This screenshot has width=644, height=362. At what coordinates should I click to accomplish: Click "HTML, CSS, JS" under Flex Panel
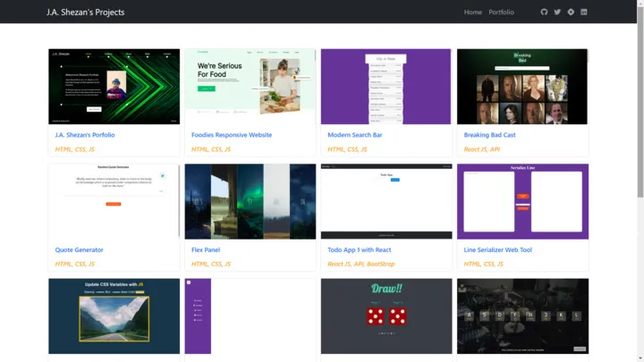(x=211, y=264)
